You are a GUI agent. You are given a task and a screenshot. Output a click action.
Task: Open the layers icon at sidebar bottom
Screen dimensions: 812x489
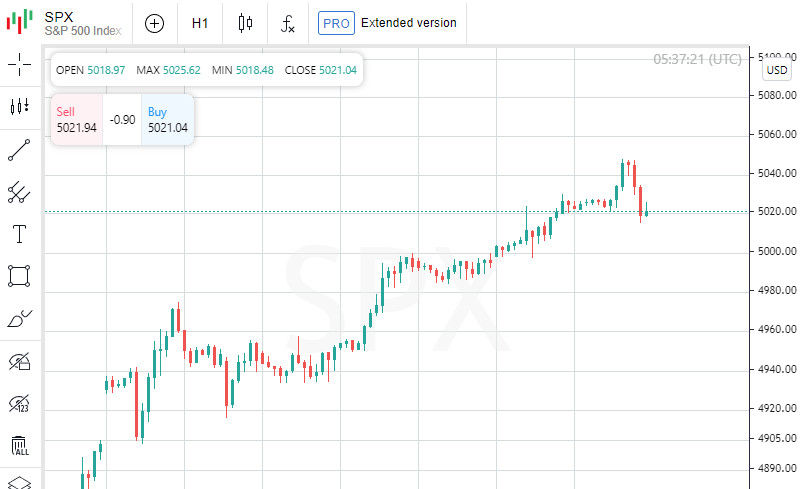coord(19,482)
